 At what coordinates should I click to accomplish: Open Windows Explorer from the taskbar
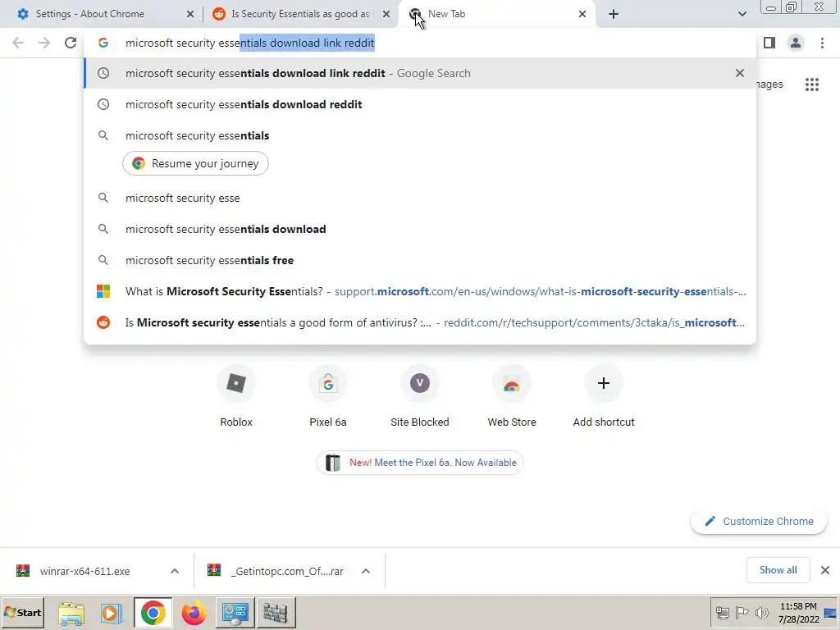click(71, 613)
